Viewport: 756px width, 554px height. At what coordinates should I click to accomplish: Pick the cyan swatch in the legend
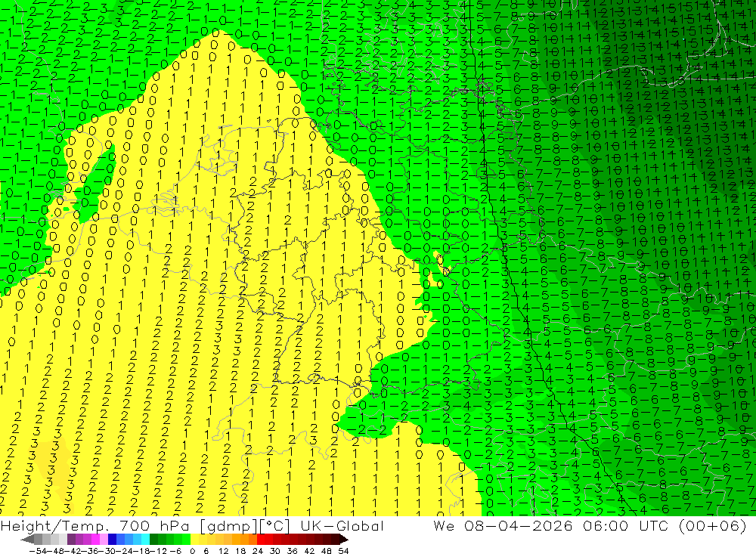click(x=145, y=539)
